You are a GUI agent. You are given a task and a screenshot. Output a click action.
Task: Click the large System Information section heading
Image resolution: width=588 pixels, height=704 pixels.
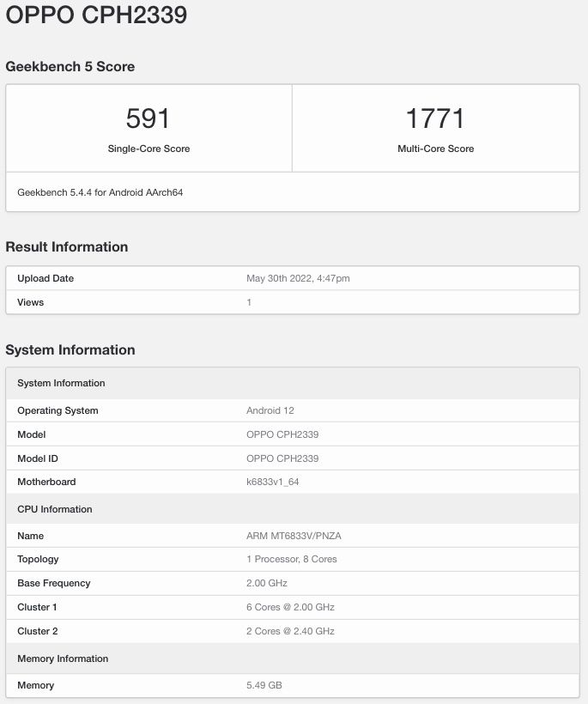point(70,349)
